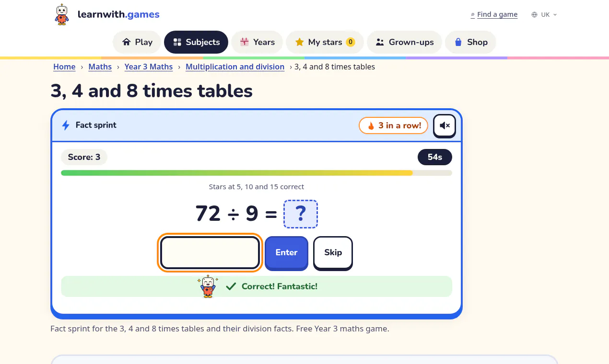Click the yellow 0 star count badge

(351, 42)
